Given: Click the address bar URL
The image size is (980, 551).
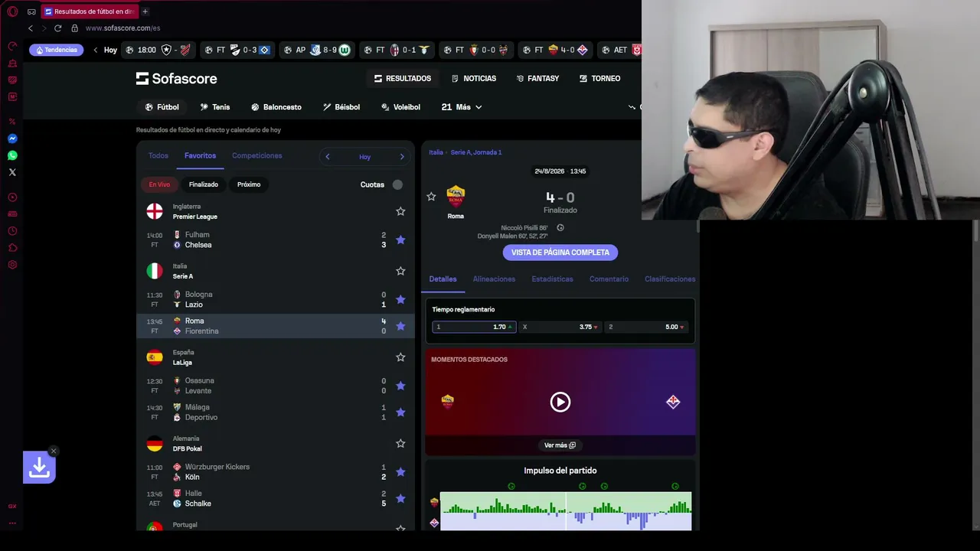Looking at the screenshot, I should (123, 28).
